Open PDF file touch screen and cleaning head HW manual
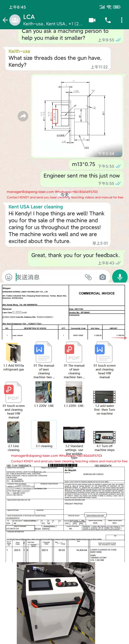 tap(14, 401)
